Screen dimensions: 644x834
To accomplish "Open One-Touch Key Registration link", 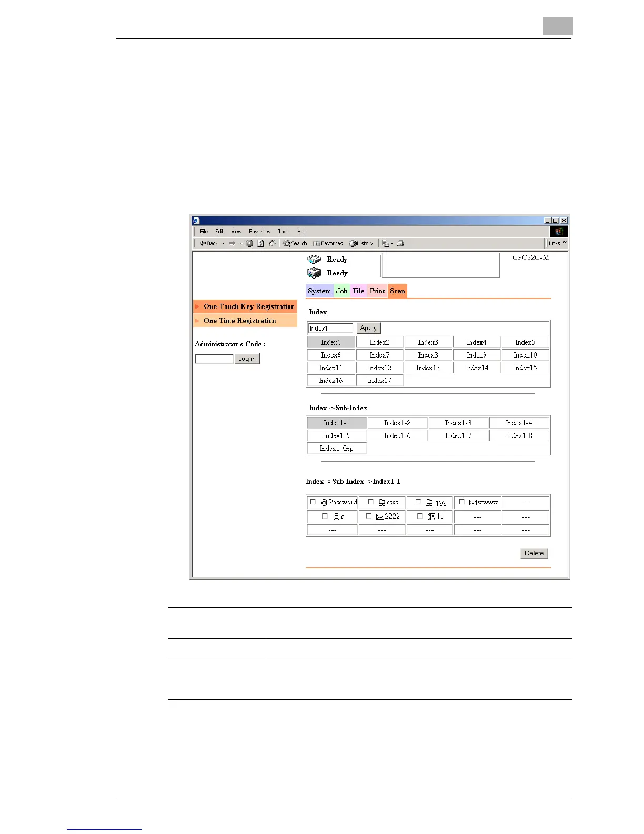I will point(249,306).
